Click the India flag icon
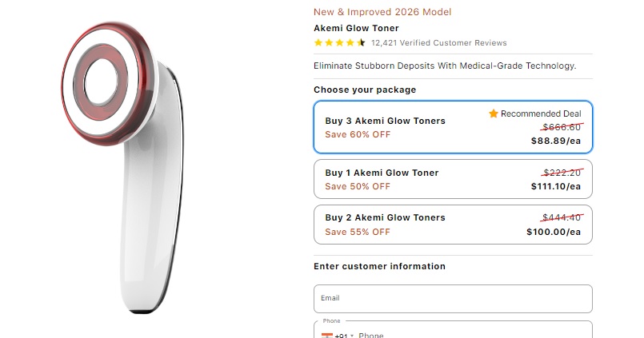644x338 pixels. pos(326,336)
